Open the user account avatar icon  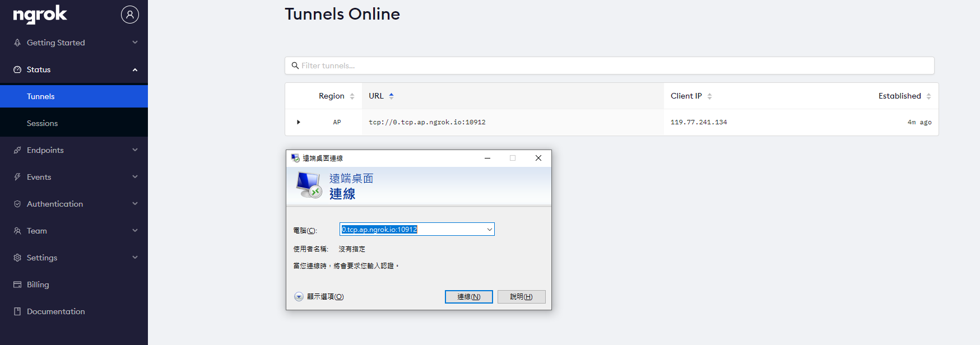coord(130,15)
